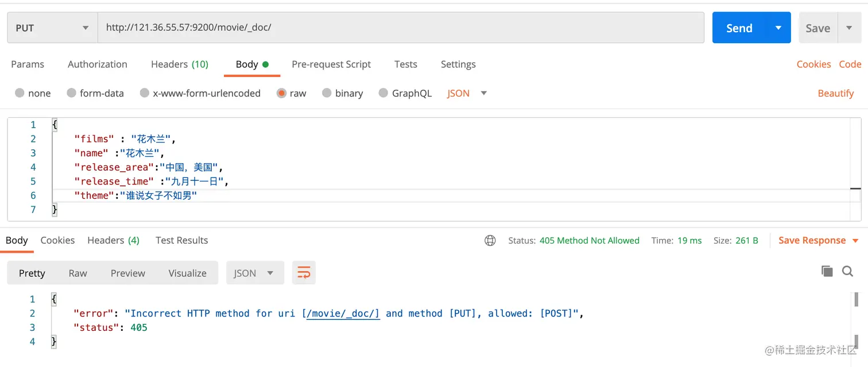Switch response view to Preview
This screenshot has height=367, width=868.
point(127,273)
